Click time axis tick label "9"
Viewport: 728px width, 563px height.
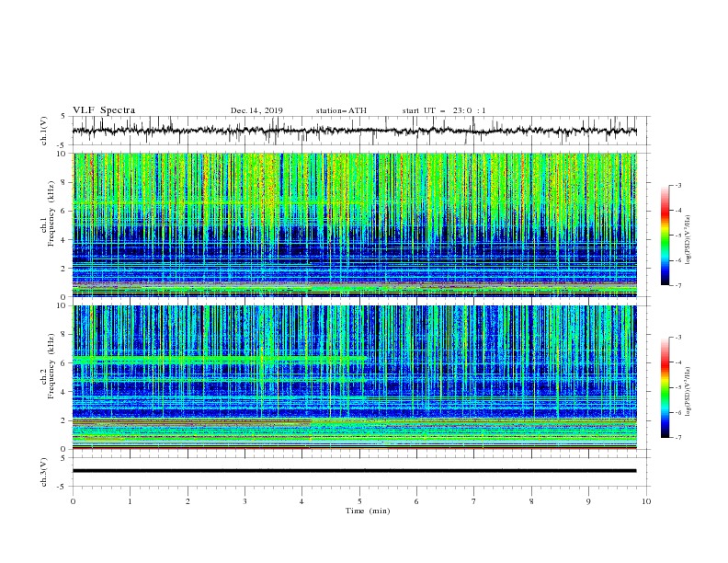pyautogui.click(x=588, y=501)
